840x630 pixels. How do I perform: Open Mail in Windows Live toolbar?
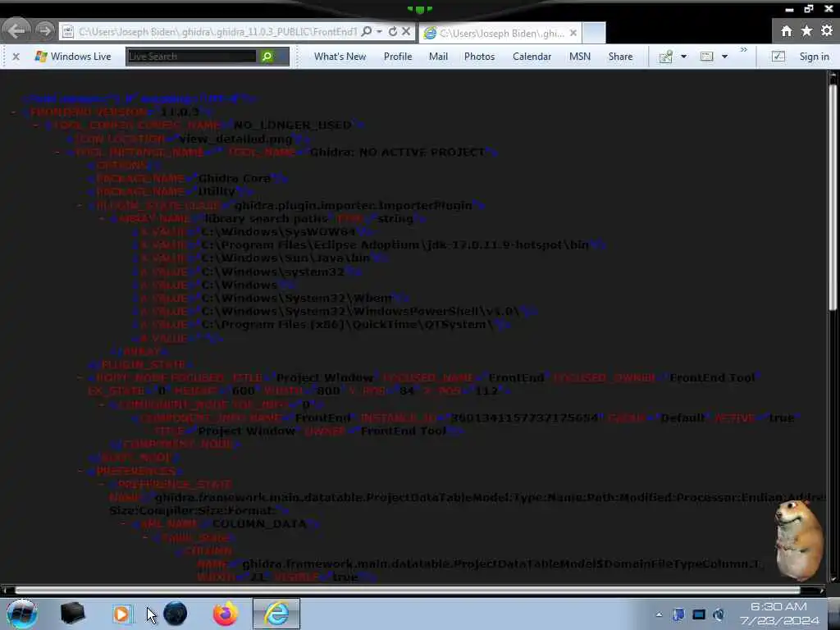(x=438, y=57)
